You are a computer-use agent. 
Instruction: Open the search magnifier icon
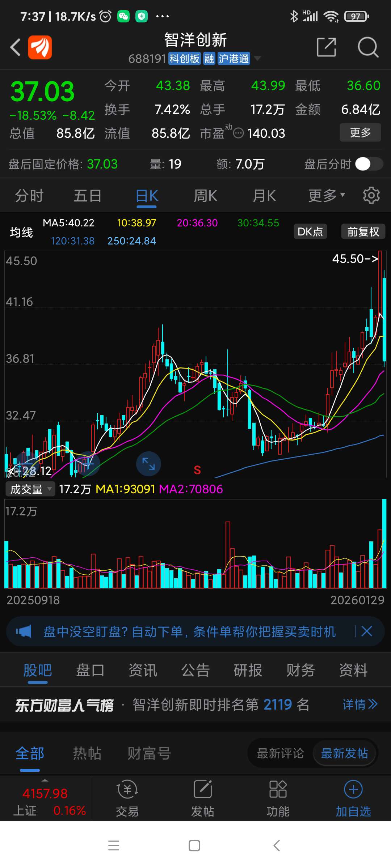click(368, 47)
